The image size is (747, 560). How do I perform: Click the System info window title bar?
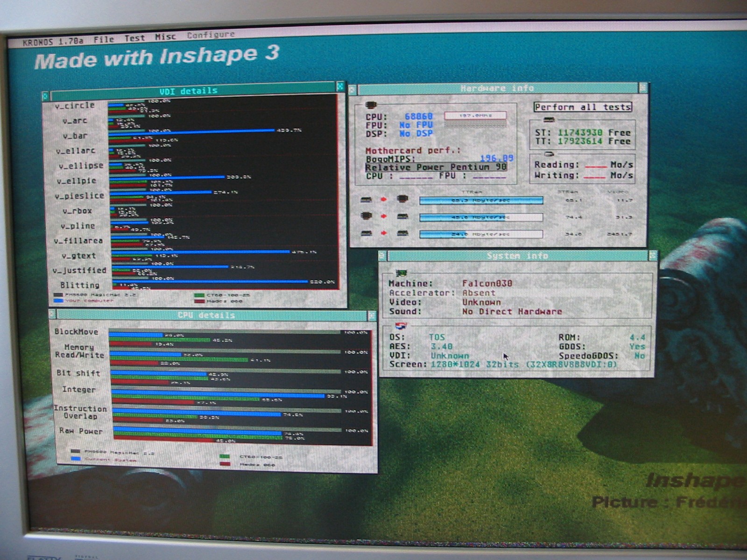coord(517,256)
